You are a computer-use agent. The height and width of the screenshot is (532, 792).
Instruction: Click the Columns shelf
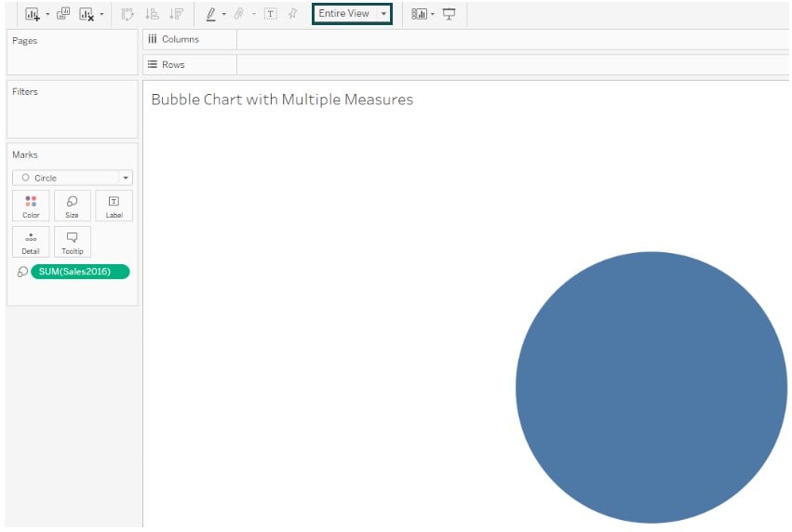point(465,39)
